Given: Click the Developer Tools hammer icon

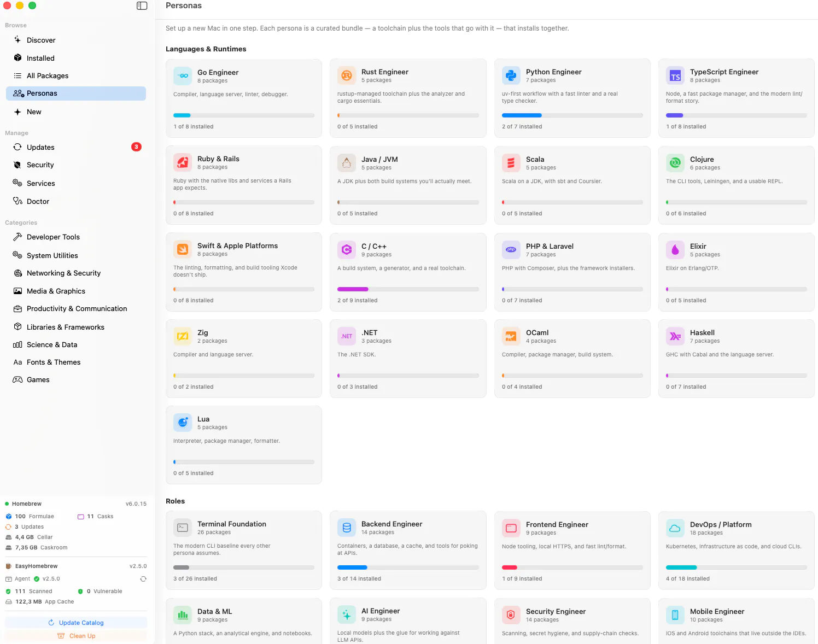Looking at the screenshot, I should pyautogui.click(x=17, y=237).
